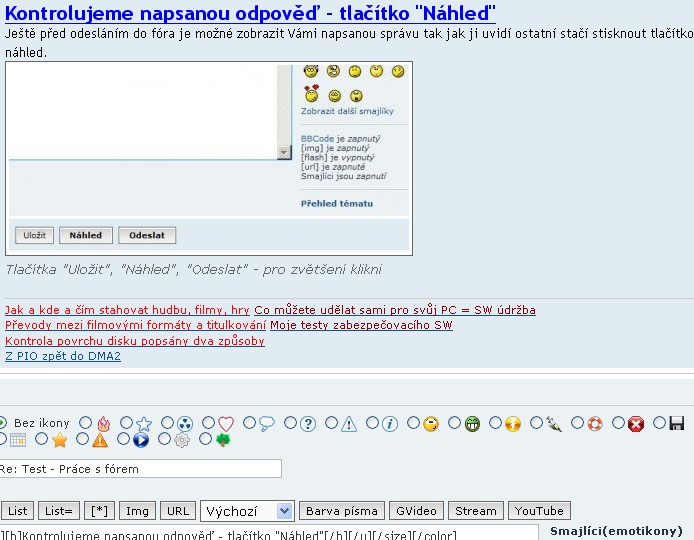694x540 pixels.
Task: Click the speech bubble topic icon
Action: [267, 424]
